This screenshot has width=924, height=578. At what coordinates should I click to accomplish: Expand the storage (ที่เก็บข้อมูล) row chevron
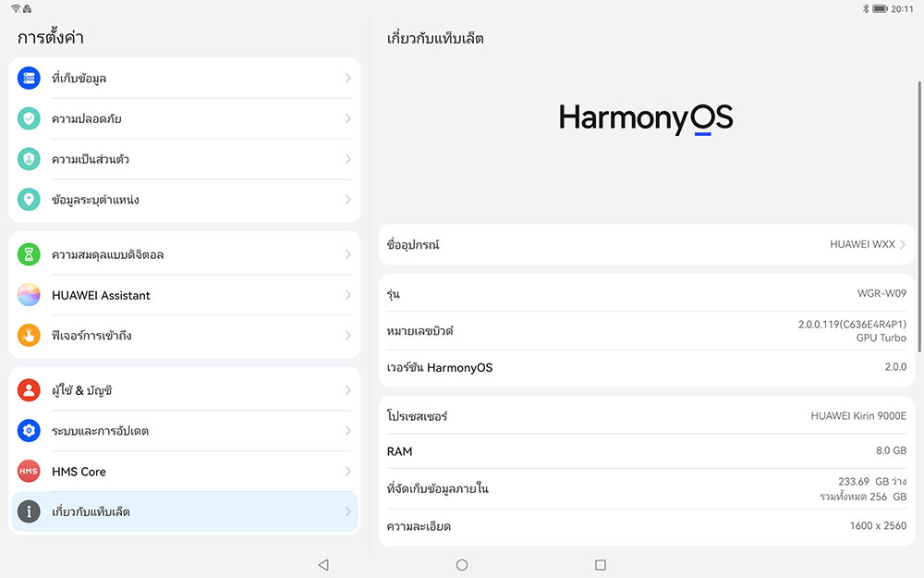click(x=347, y=79)
